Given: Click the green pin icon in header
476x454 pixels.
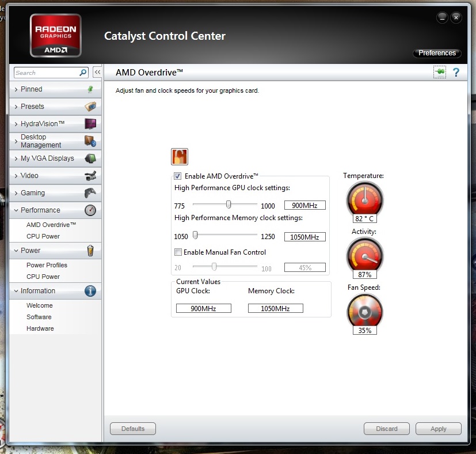Looking at the screenshot, I should [x=439, y=72].
